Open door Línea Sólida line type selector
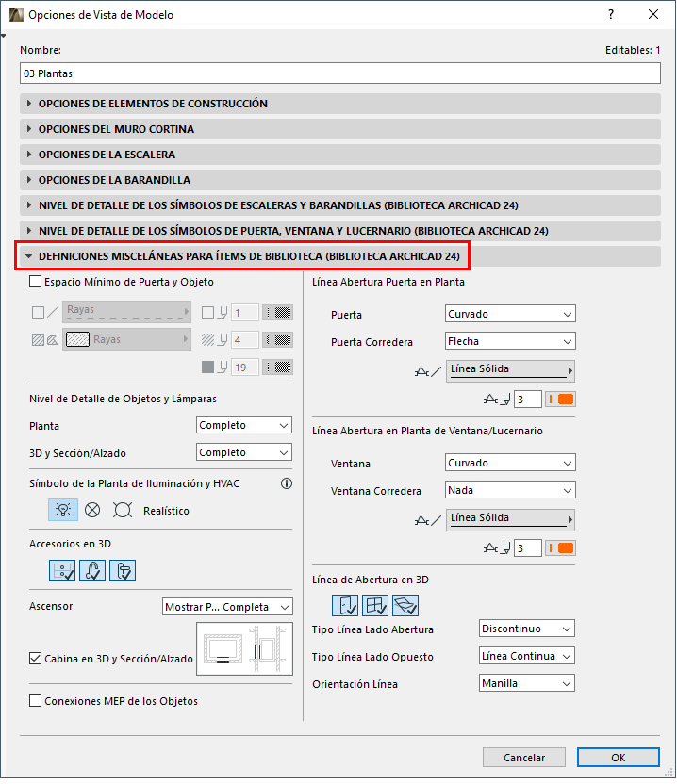Image resolution: width=677 pixels, height=784 pixels. pos(510,371)
